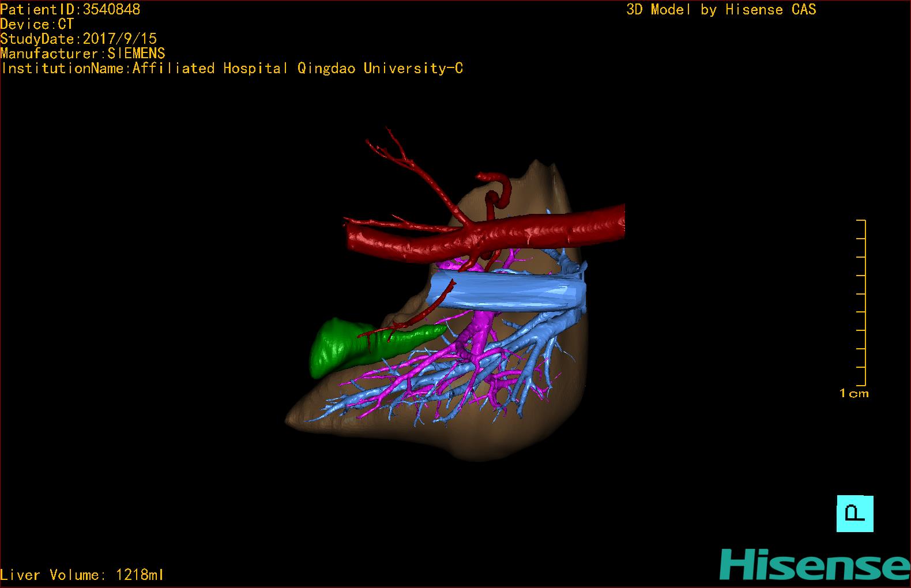Click the Manufacturer SIEMENS label
Image resolution: width=911 pixels, height=588 pixels.
[x=82, y=54]
